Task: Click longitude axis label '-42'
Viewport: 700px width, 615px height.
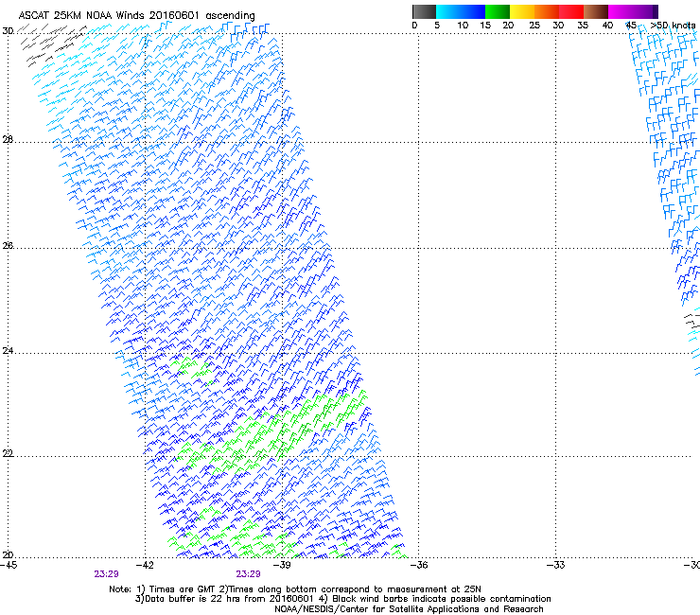Action: pyautogui.click(x=145, y=565)
